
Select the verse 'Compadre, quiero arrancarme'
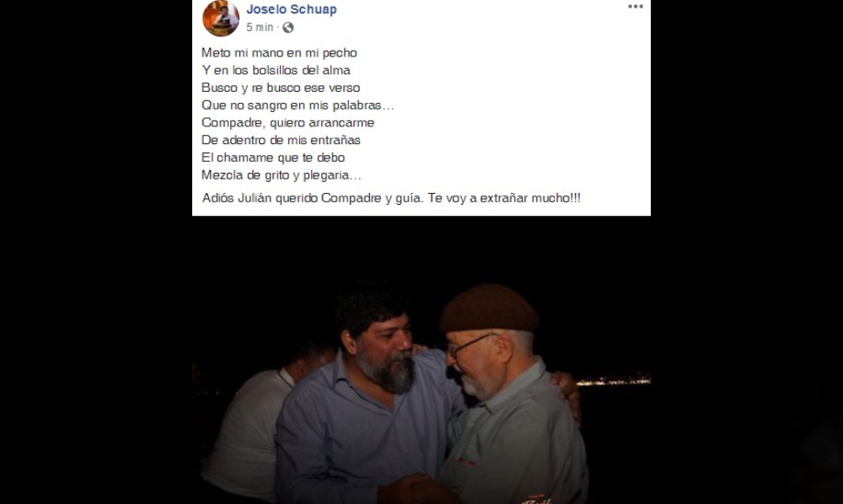[x=287, y=122]
